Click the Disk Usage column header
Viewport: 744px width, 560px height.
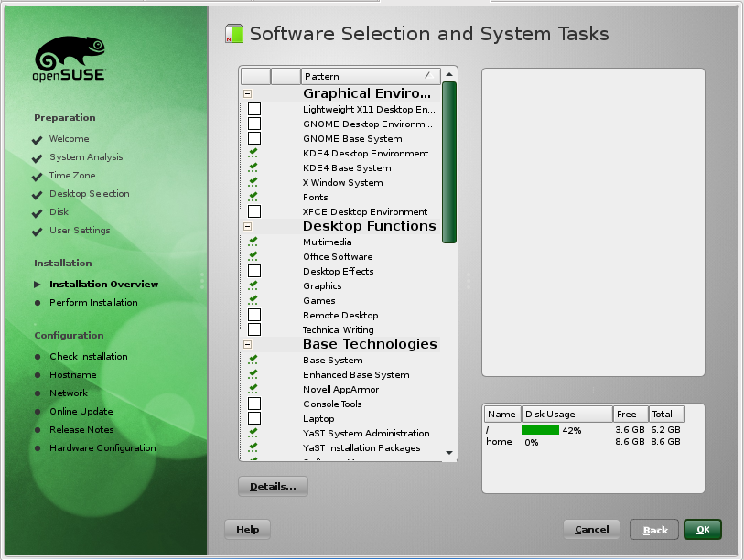tap(567, 414)
